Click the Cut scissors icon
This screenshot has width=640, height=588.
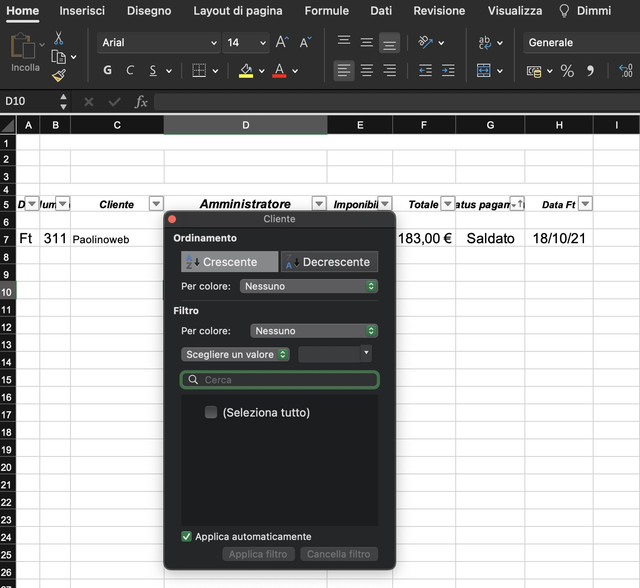(x=58, y=38)
